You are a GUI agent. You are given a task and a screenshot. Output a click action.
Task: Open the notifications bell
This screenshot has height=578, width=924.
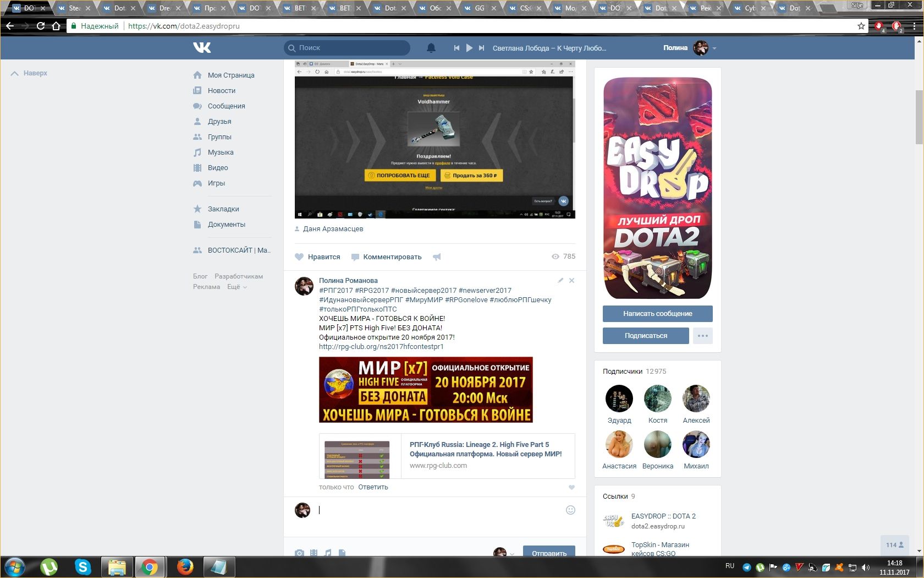(x=431, y=48)
